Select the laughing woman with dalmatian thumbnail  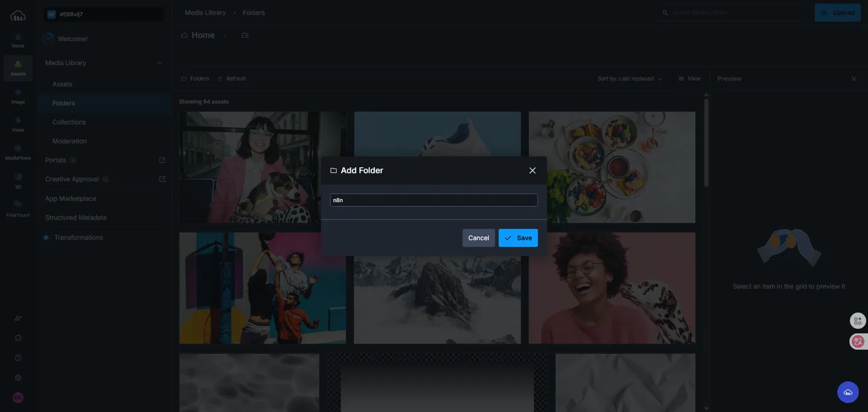click(x=612, y=288)
